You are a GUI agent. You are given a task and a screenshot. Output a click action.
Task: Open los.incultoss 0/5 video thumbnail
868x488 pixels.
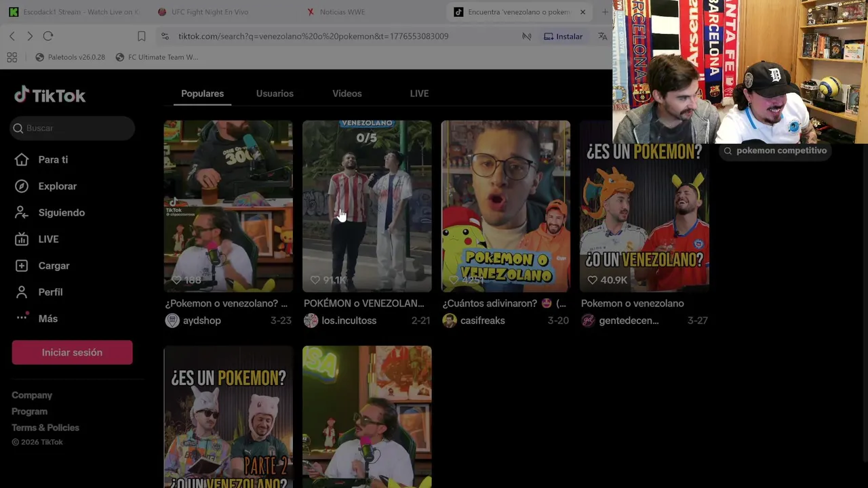pyautogui.click(x=367, y=206)
